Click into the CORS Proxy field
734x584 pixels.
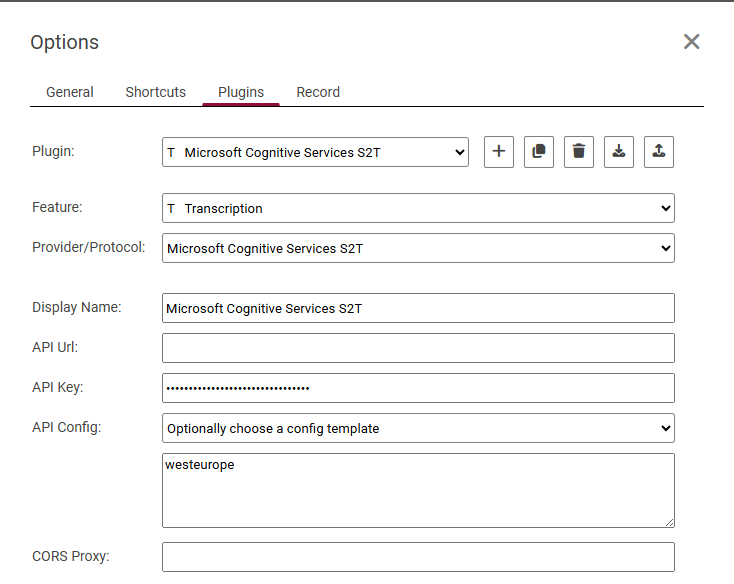(418, 557)
